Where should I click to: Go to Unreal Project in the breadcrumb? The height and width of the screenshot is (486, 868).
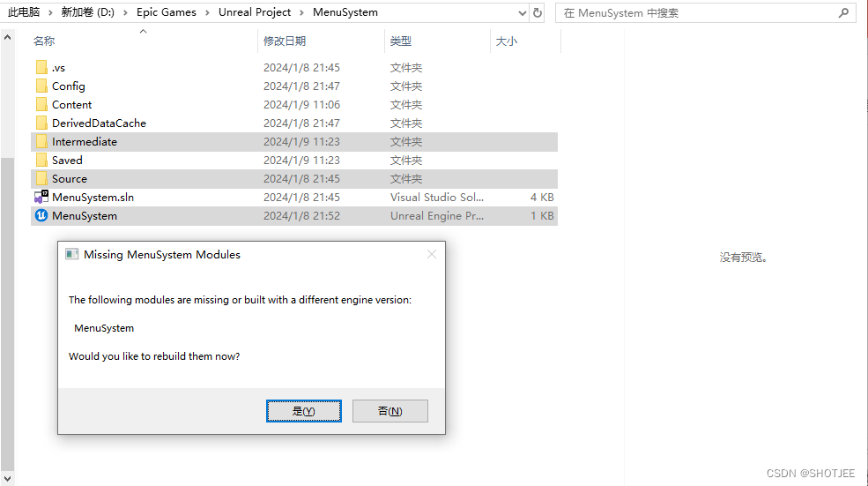[x=255, y=12]
